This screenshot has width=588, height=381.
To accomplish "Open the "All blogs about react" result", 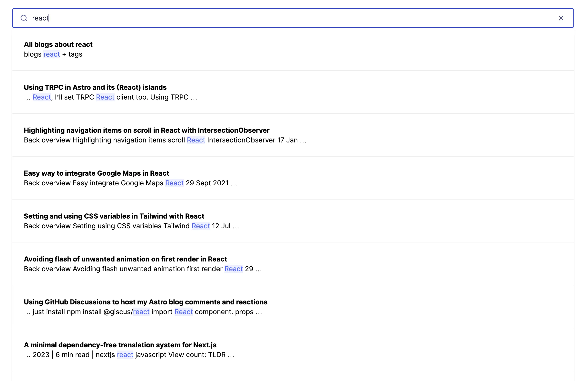I will 58,44.
